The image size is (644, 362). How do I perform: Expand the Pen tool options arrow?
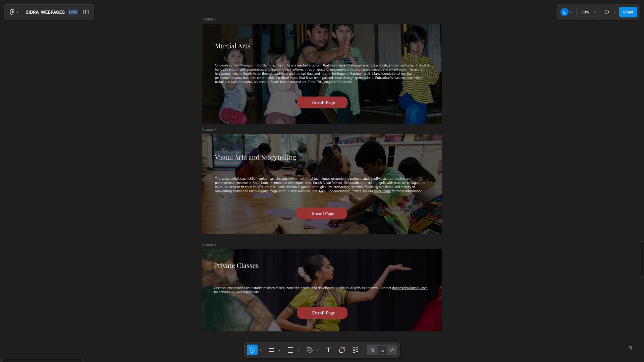[x=318, y=350]
